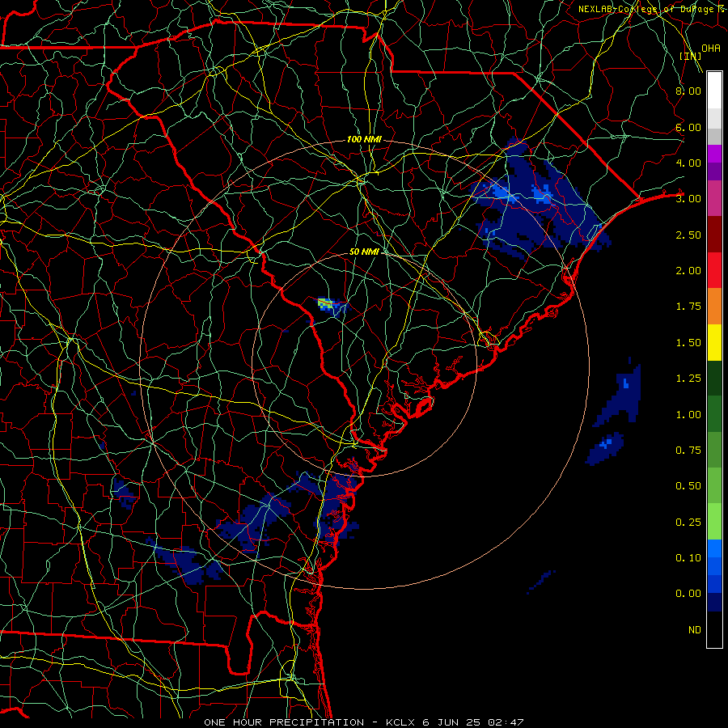
Task: Click the 0.50 legend value
Action: click(x=688, y=486)
